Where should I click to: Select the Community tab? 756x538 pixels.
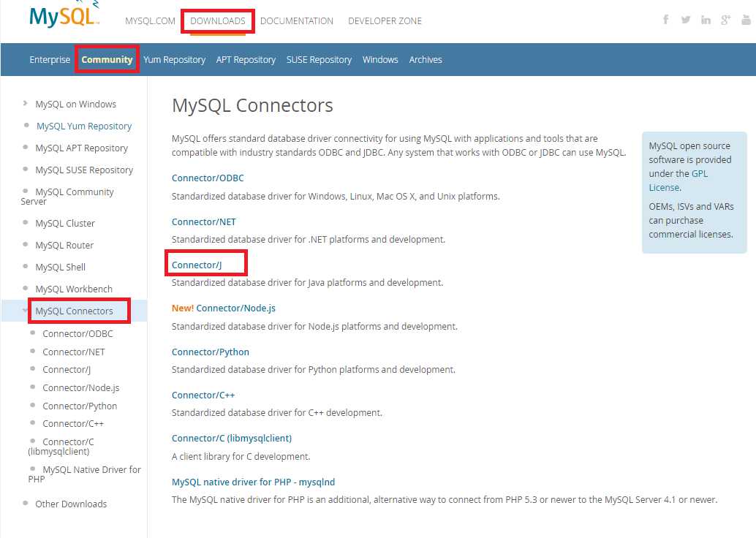click(107, 60)
